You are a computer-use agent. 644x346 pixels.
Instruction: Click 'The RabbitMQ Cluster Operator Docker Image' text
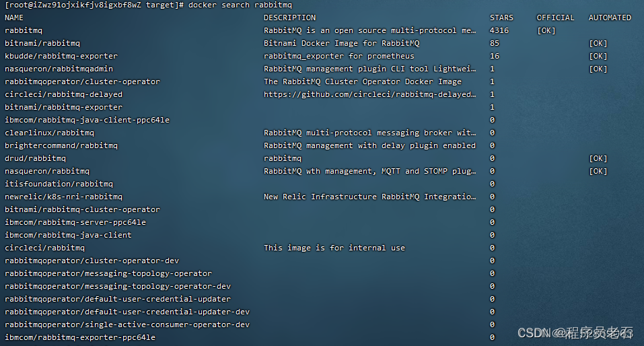click(363, 81)
